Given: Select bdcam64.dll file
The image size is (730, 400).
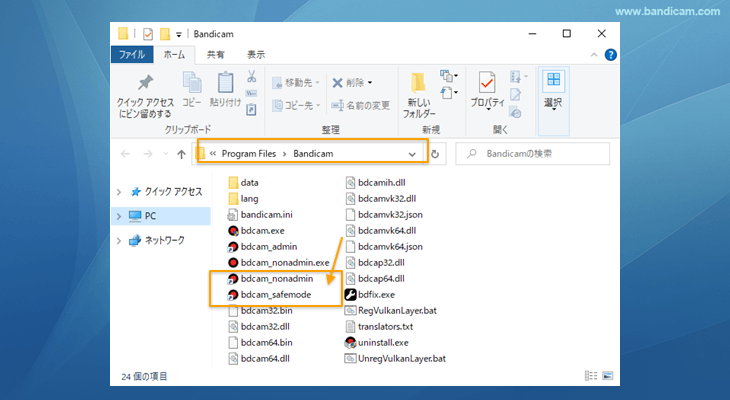Looking at the screenshot, I should pos(259,359).
